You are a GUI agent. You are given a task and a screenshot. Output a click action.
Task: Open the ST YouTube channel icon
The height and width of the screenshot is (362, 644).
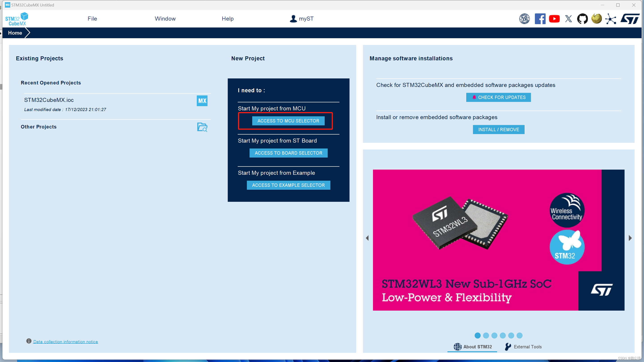point(554,19)
